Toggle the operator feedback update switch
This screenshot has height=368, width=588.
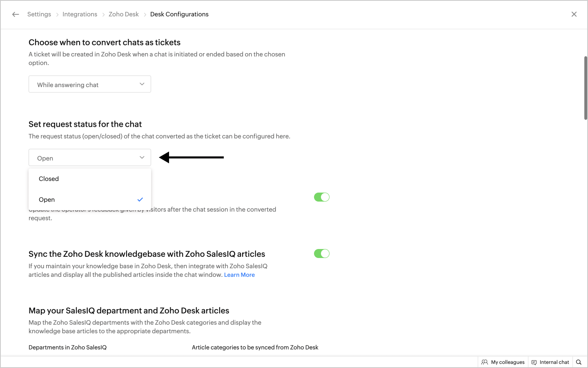[321, 197]
